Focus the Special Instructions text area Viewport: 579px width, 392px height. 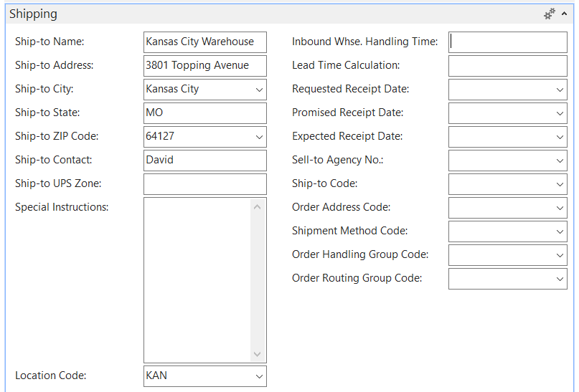pos(197,279)
